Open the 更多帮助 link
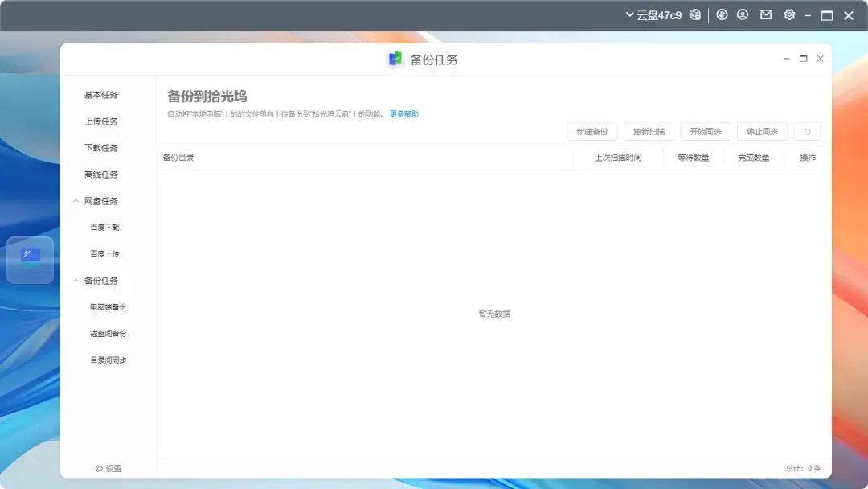Viewport: 868px width, 489px height. tap(403, 114)
